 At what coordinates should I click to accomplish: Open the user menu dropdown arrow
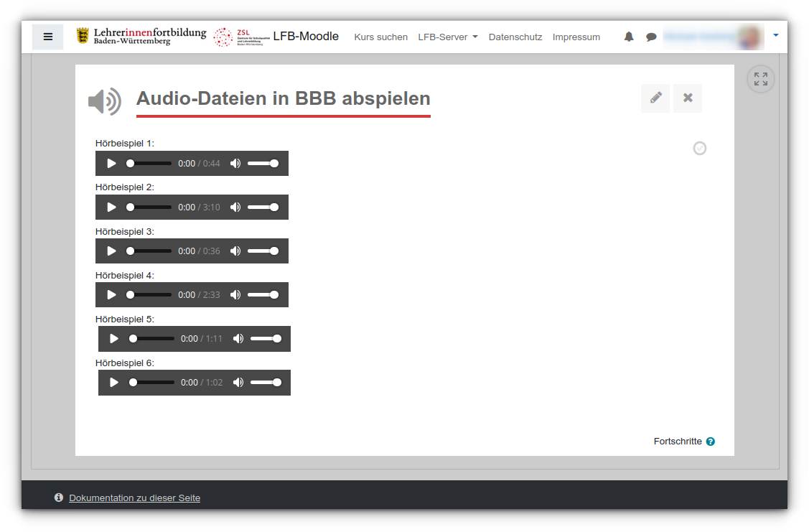[776, 35]
